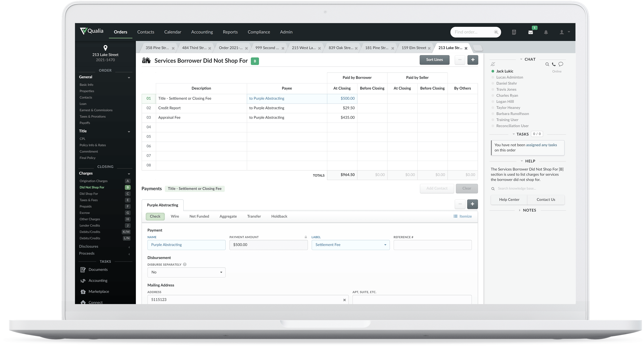
Task: Select the Check payment method
Action: tap(155, 216)
